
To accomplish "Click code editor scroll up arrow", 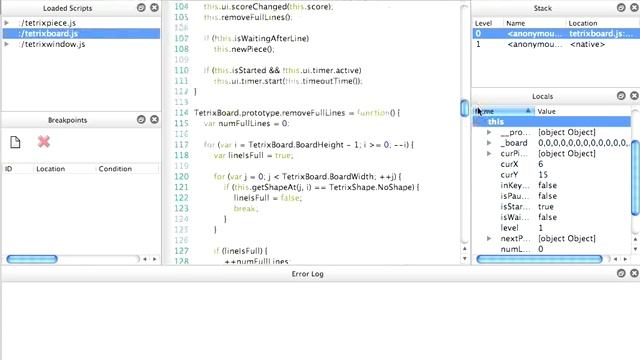I will point(464,249).
